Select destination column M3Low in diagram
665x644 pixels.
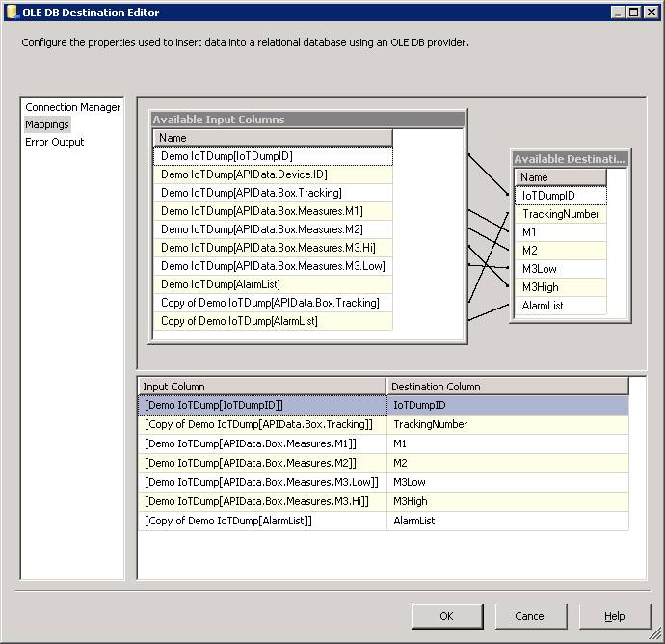(560, 269)
